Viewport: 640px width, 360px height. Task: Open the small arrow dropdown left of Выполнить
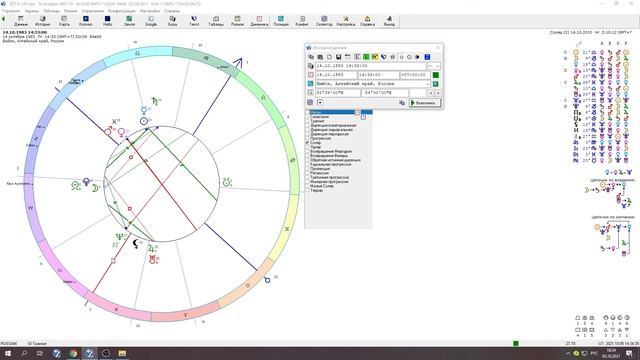320,102
